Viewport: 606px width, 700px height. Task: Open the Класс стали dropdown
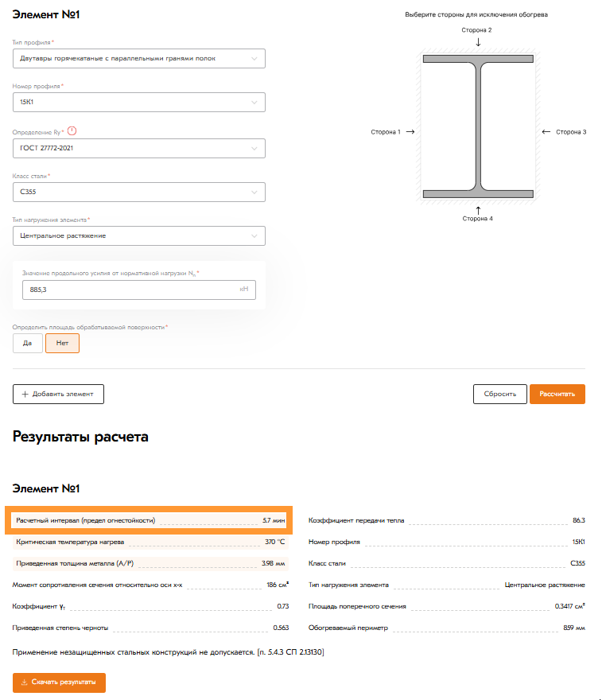click(139, 192)
